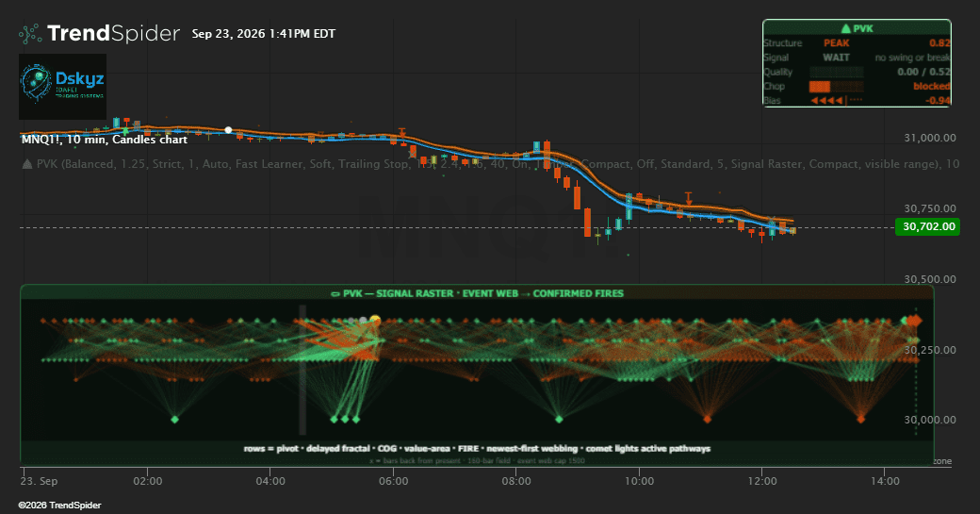The image size is (980, 514).
Task: Click the TrendSpider wordmark
Action: coord(113,33)
